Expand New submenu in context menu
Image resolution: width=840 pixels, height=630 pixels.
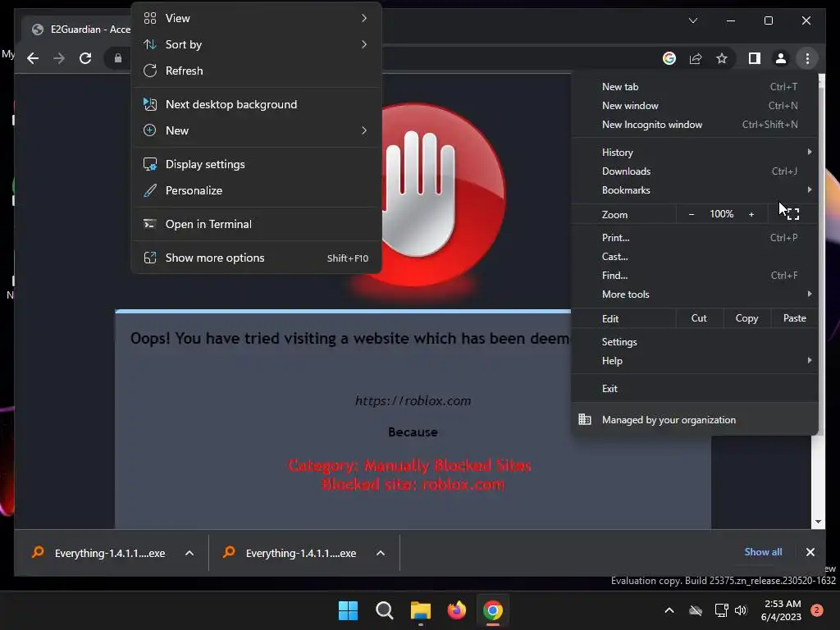click(363, 130)
